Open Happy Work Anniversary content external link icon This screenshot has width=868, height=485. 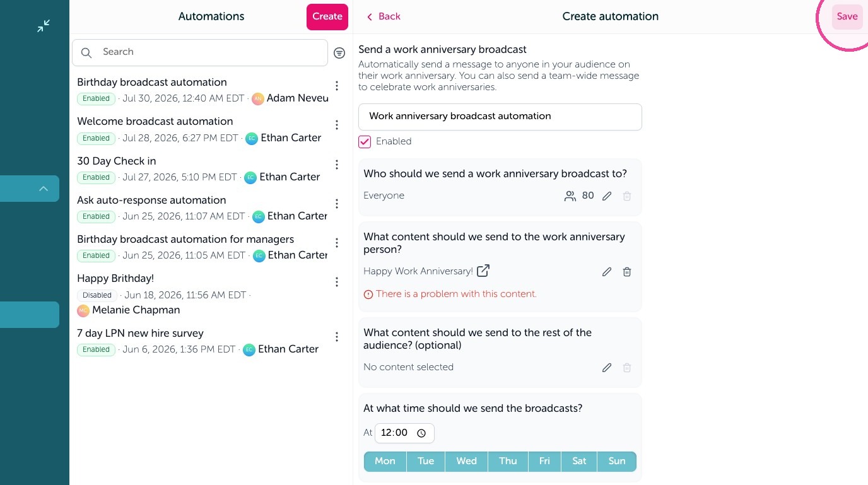tap(483, 271)
